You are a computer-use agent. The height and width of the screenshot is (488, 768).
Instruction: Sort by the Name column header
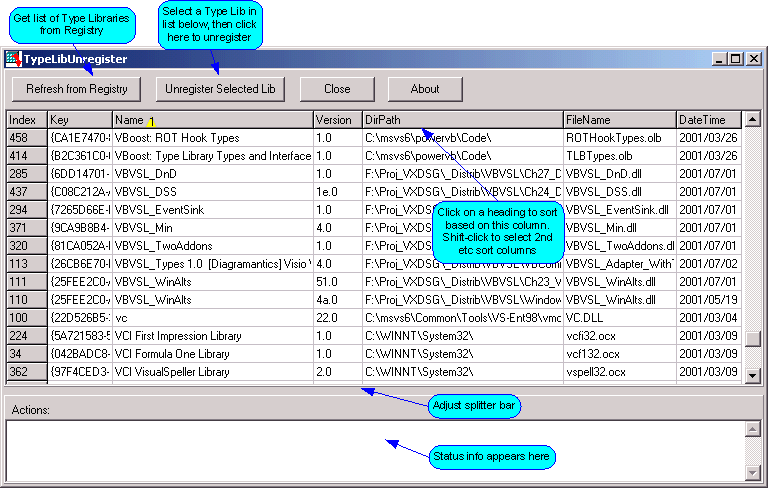coord(213,120)
